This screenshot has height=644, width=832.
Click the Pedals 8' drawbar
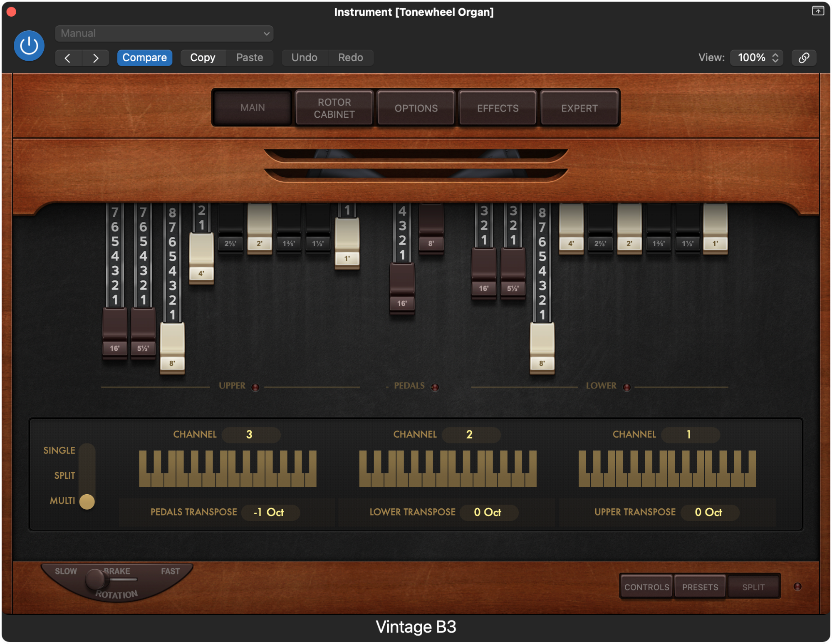click(431, 228)
